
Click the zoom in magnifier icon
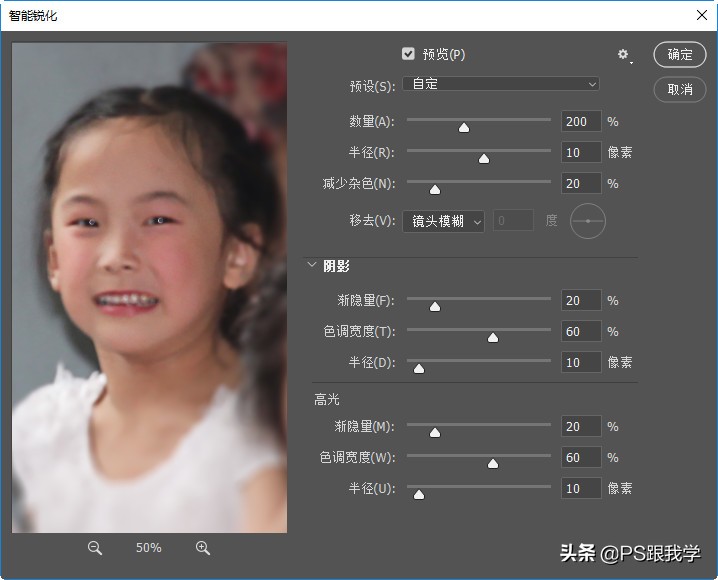(203, 548)
